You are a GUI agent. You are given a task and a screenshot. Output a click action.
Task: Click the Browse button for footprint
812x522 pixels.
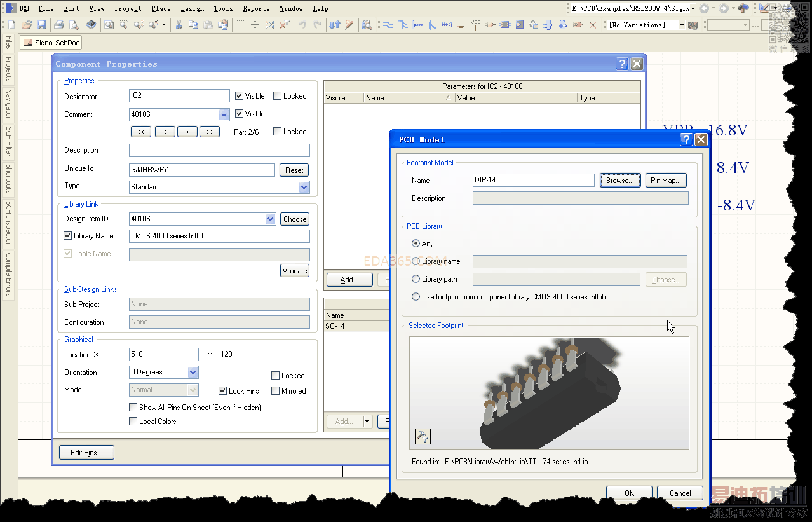click(620, 181)
